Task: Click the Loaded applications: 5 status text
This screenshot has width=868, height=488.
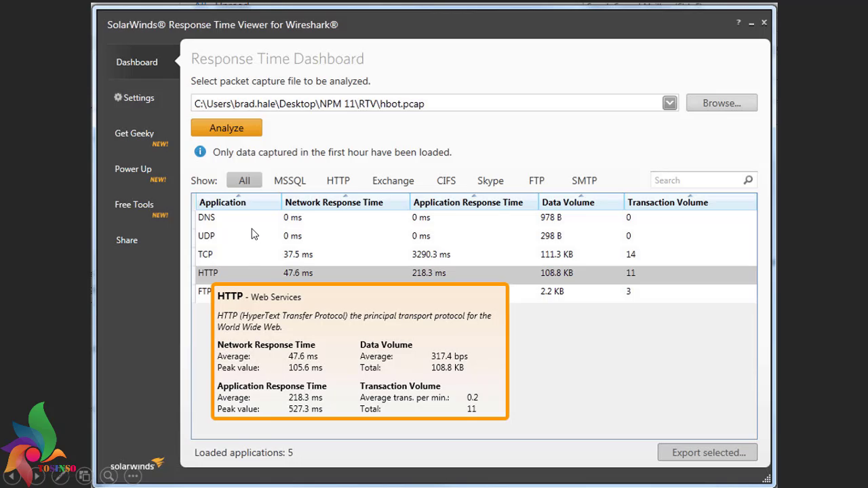Action: [243, 452]
